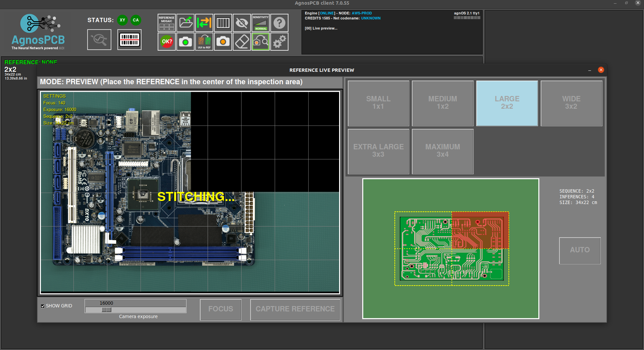Click the 'SIZE: 34x22 cm' info text
Screen dimensions: 644x350
[578, 203]
